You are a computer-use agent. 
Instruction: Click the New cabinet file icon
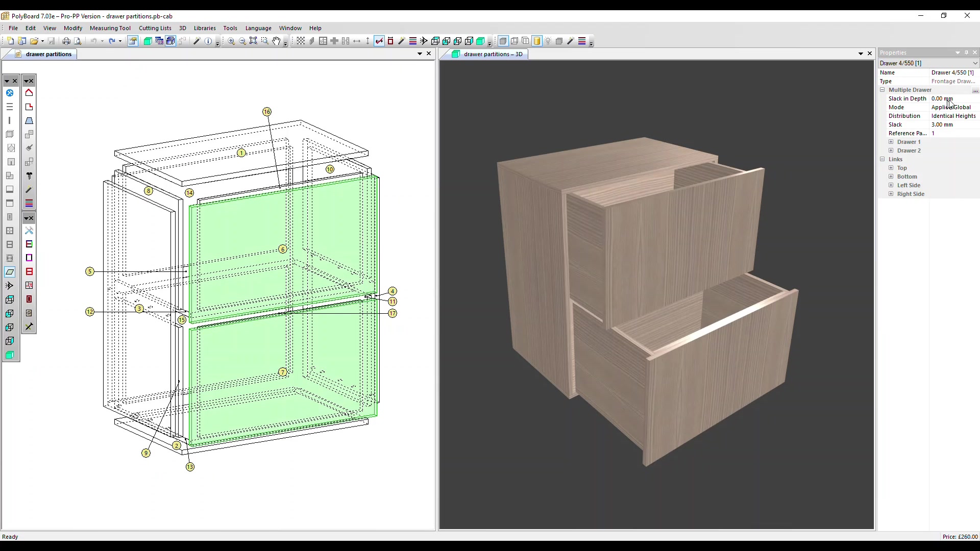pos(10,41)
